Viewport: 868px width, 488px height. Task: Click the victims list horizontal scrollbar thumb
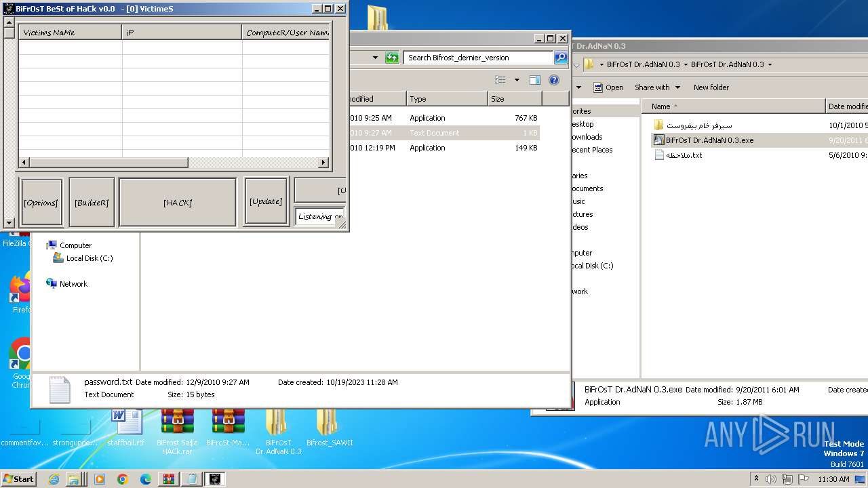tap(108, 163)
